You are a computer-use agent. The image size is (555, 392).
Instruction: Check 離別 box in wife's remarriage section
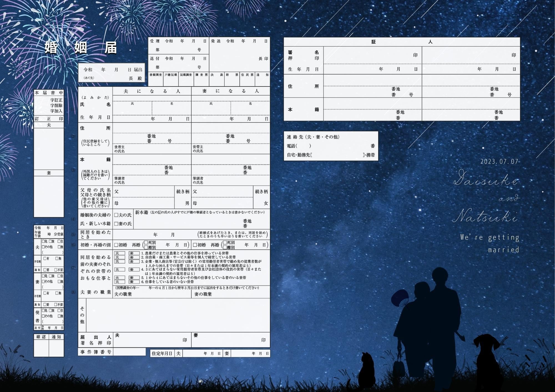click(x=225, y=247)
